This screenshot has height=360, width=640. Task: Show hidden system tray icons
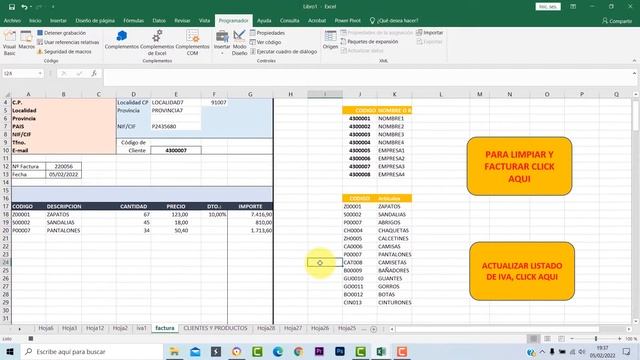(x=542, y=351)
